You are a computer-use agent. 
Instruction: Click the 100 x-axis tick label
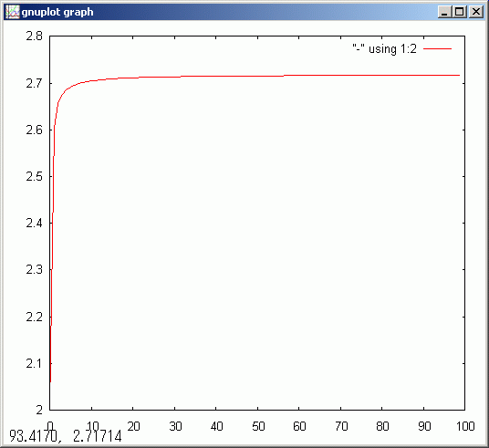465,426
